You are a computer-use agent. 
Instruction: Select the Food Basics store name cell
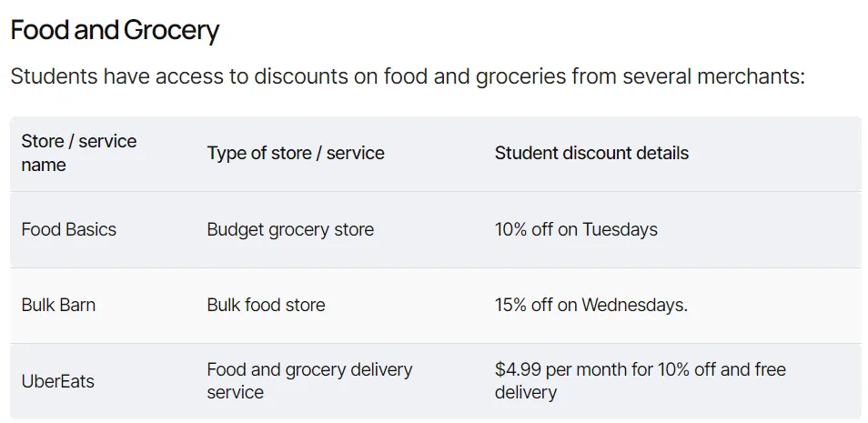(69, 229)
